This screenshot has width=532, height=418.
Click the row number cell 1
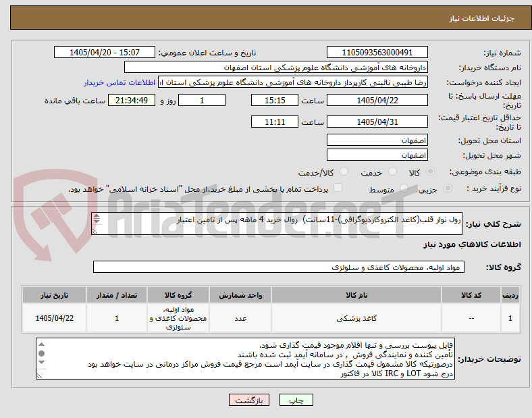click(x=510, y=318)
